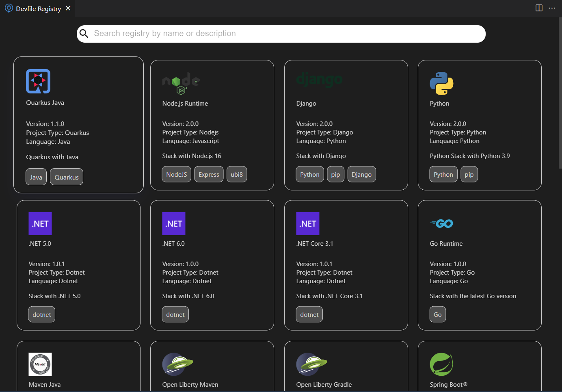Viewport: 562px width, 392px height.
Task: Click the Devfile Registry tab icon
Action: point(9,8)
